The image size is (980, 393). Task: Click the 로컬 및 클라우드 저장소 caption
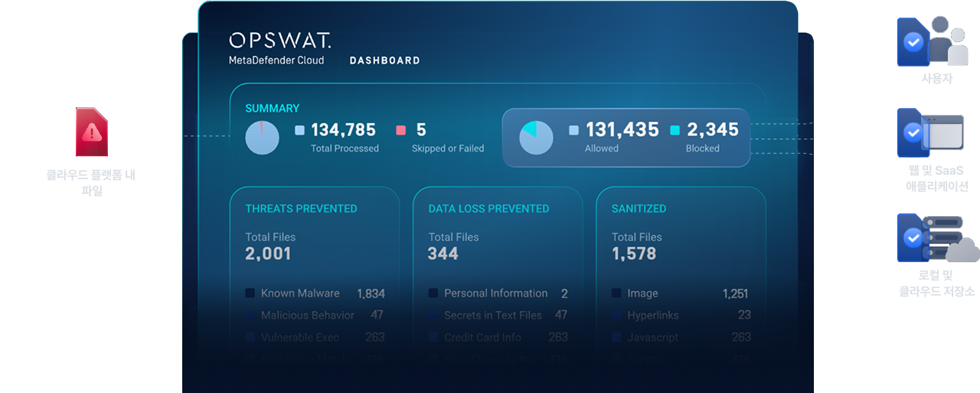coord(936,283)
